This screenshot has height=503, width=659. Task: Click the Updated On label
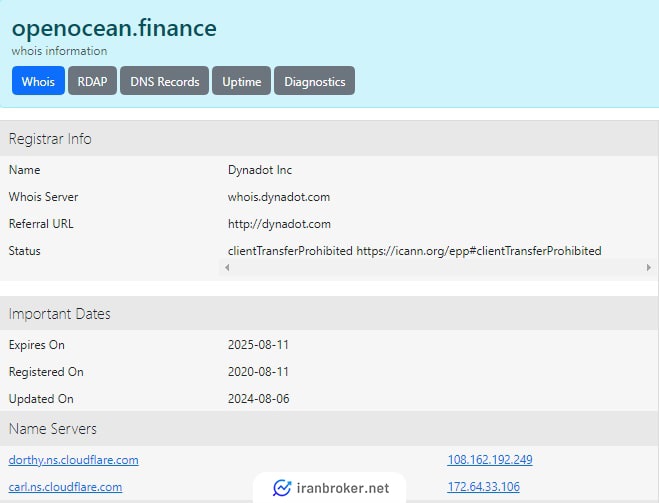pos(41,399)
